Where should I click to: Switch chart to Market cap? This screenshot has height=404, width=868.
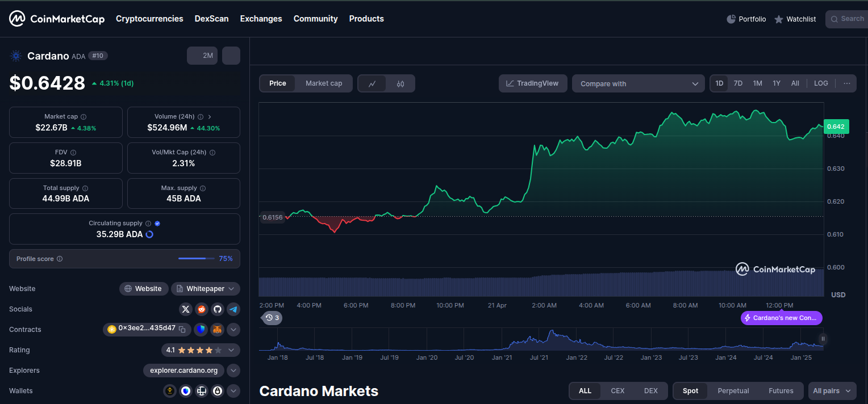(x=324, y=83)
